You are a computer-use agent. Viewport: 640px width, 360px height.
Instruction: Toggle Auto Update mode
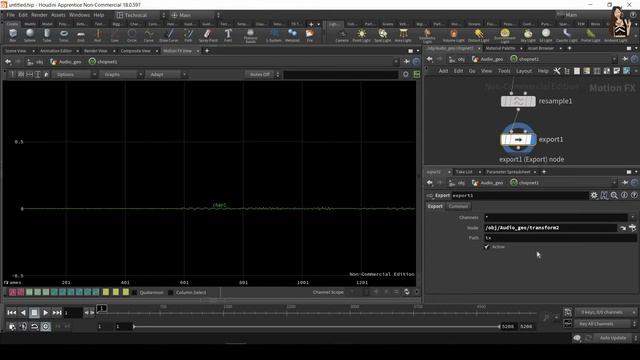click(613, 338)
